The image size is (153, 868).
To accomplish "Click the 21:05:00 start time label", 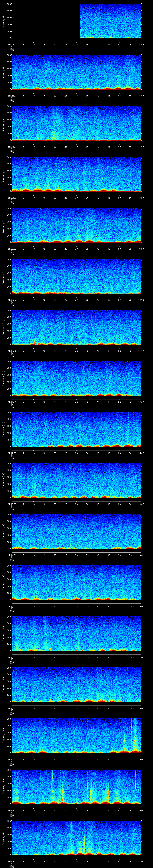I will (x=12, y=96).
